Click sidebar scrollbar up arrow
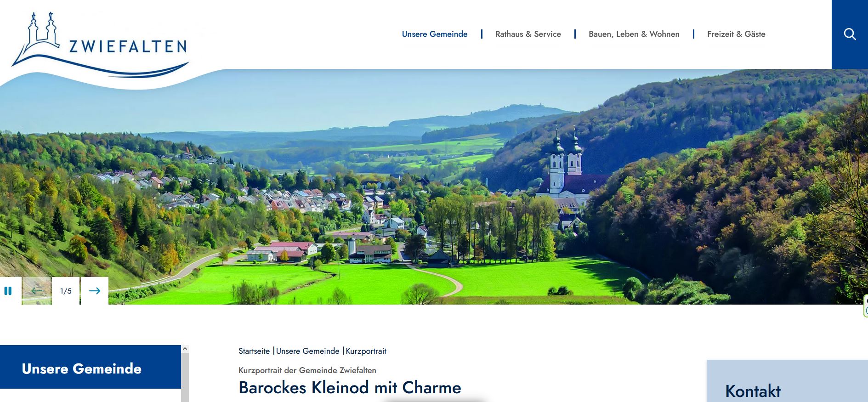Viewport: 868px width, 402px height. [x=185, y=349]
